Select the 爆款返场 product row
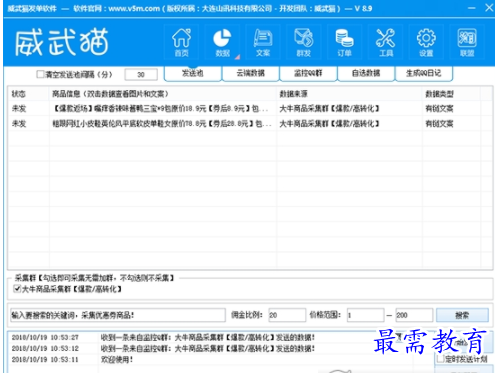The image size is (495, 373). [250, 109]
